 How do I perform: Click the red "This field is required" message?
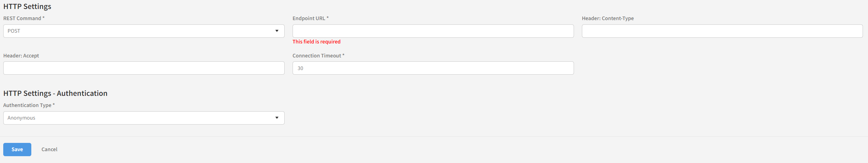coord(316,42)
